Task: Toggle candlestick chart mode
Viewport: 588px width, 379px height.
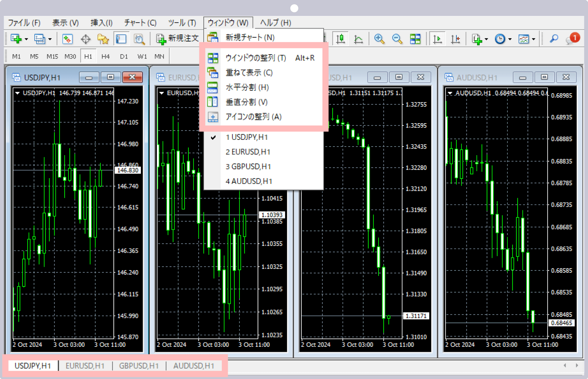Action: 340,39
